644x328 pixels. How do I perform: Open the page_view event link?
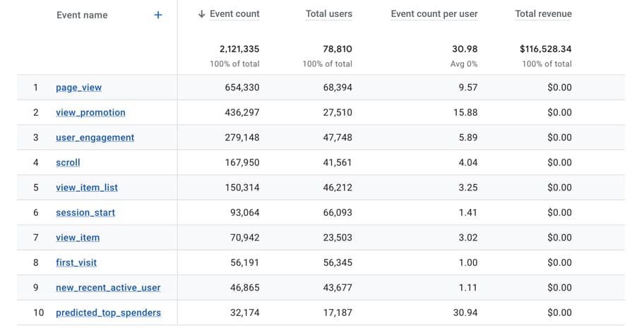(x=79, y=87)
